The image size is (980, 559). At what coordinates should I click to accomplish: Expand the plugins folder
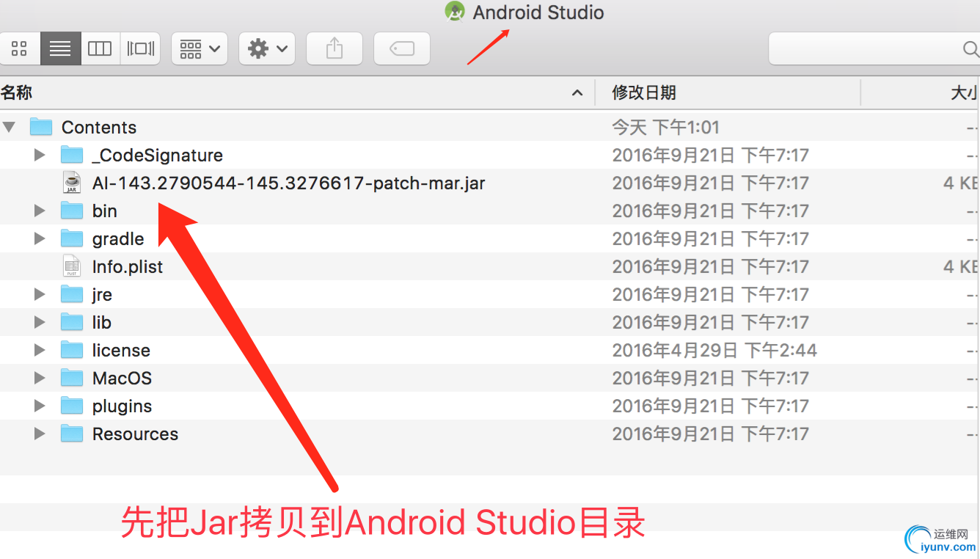(40, 406)
